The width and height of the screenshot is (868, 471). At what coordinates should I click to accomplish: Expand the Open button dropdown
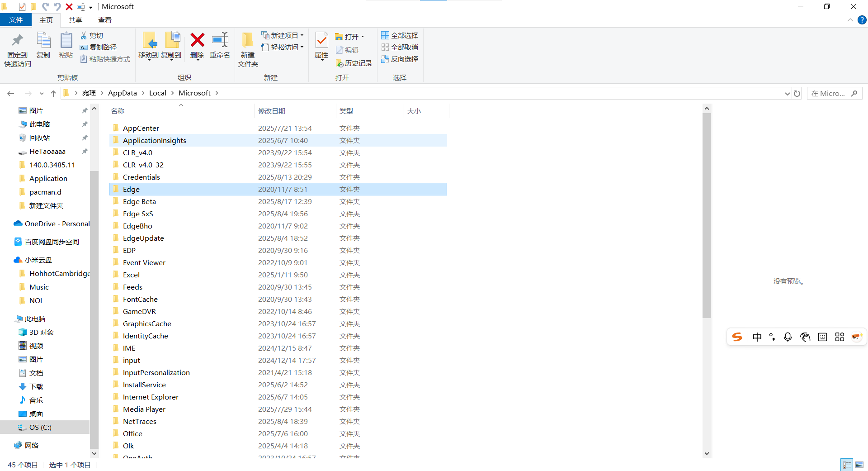363,37
